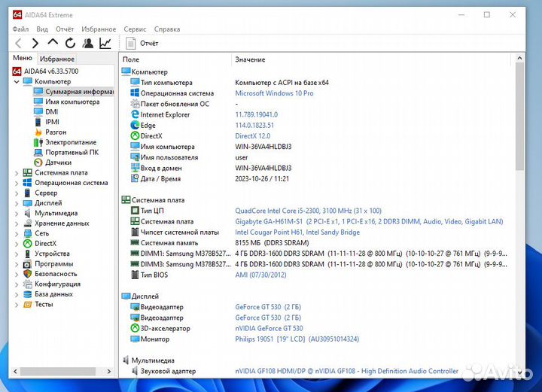Screen dimensions: 542x392
Task: Go back with the left arrow icon
Action: [19, 43]
